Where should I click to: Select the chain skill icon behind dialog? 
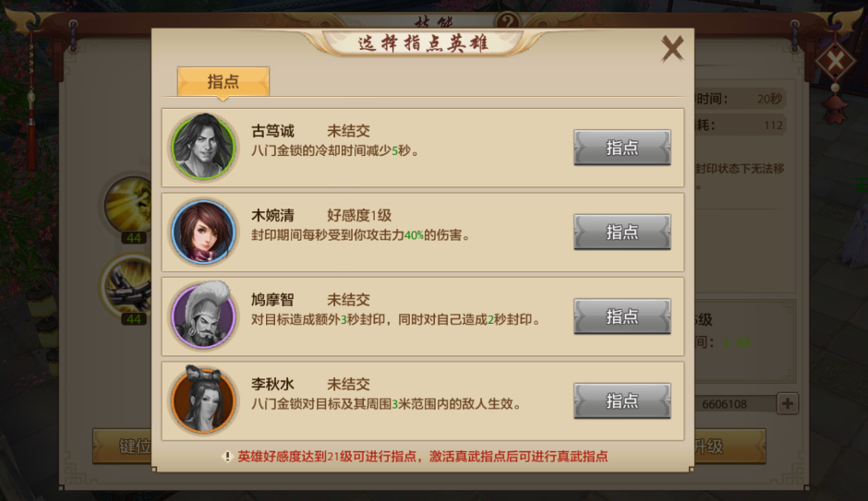[x=128, y=285]
